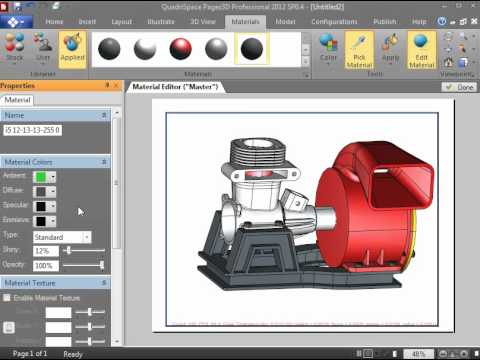The width and height of the screenshot is (480, 360).
Task: Open the Layout ribbon tab
Action: 121,22
